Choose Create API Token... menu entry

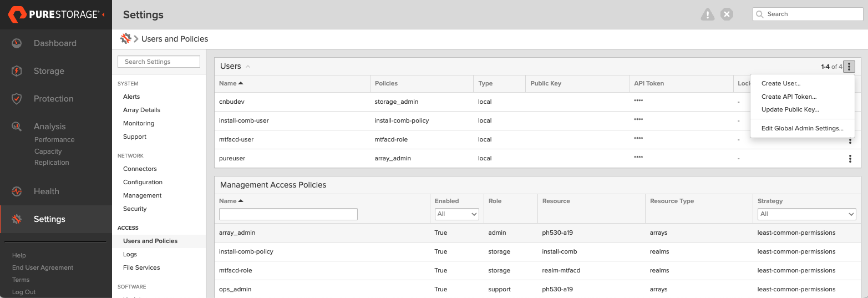789,97
